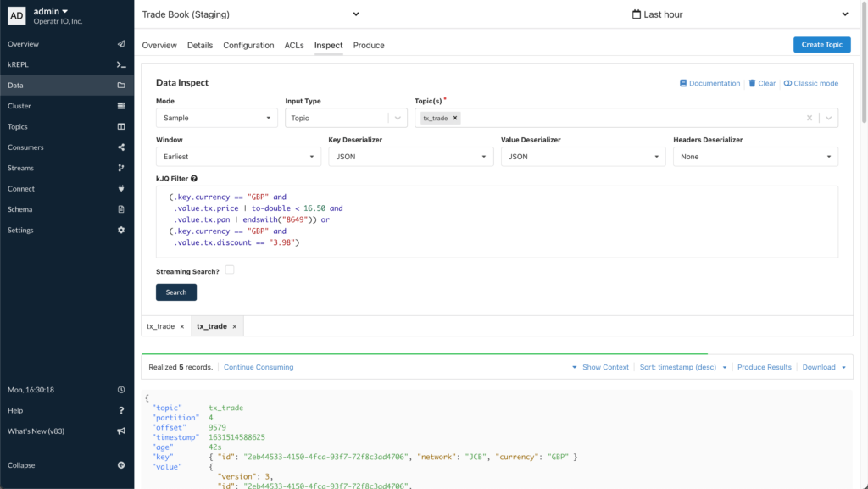The image size is (868, 489).
Task: Select the Topics sidebar icon
Action: (120, 126)
